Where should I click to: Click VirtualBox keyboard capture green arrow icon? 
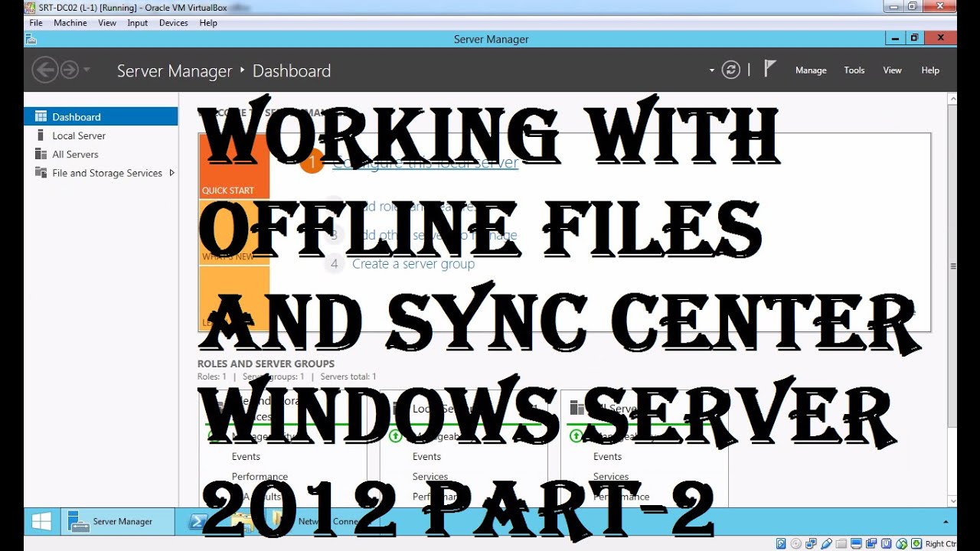coord(917,544)
